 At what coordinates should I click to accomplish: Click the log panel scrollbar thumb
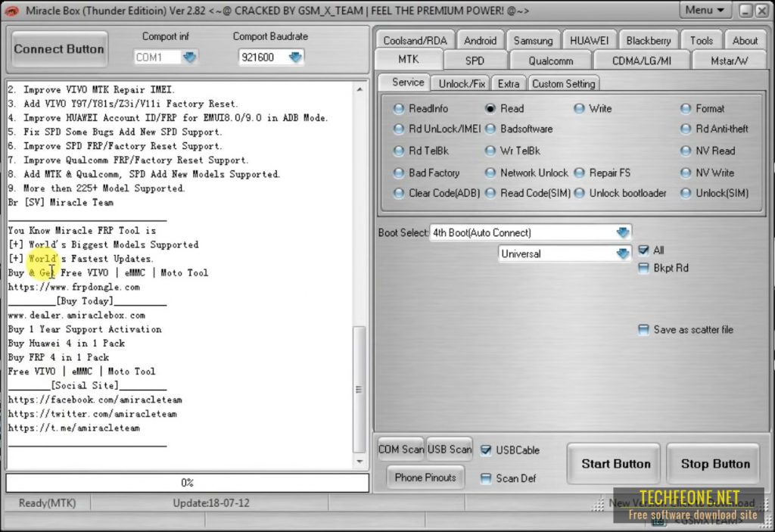(x=359, y=390)
